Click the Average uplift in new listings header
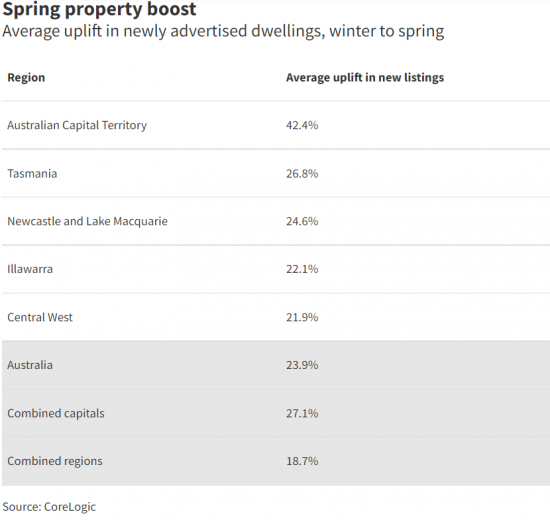 pos(365,78)
